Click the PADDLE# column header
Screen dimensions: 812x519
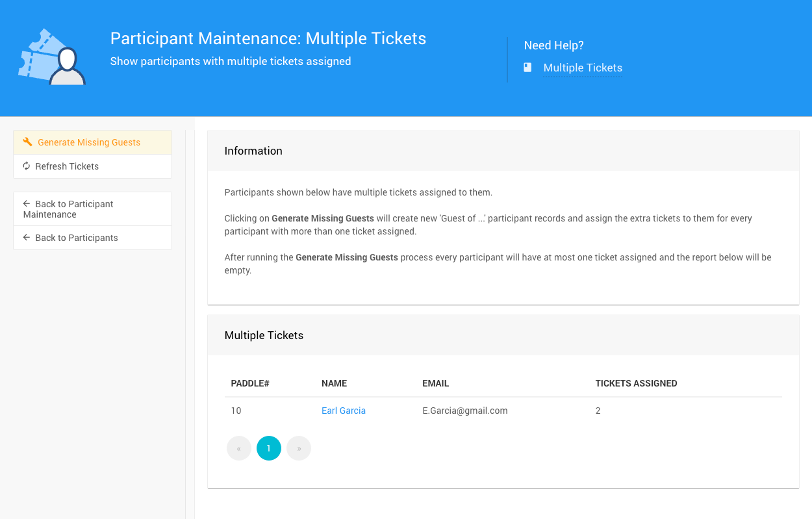click(250, 383)
